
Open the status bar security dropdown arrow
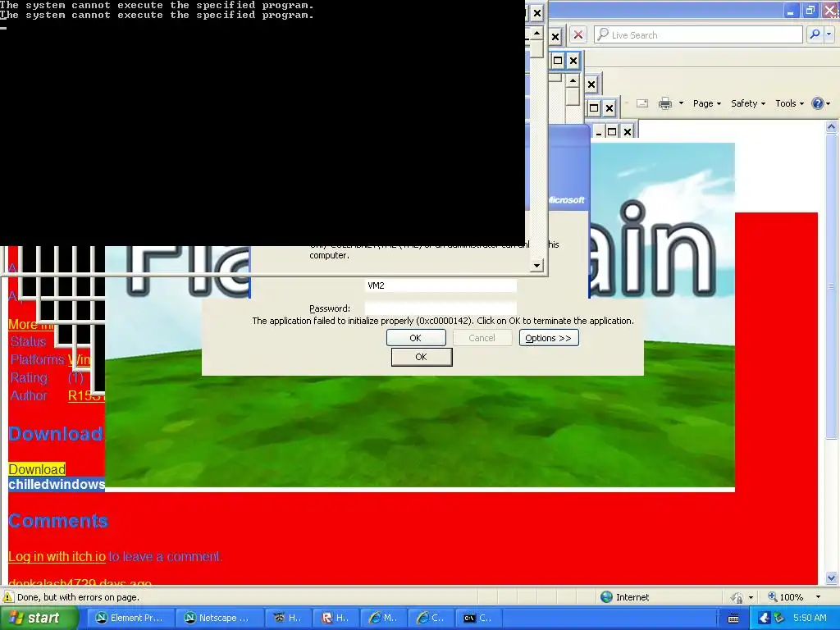click(x=751, y=597)
